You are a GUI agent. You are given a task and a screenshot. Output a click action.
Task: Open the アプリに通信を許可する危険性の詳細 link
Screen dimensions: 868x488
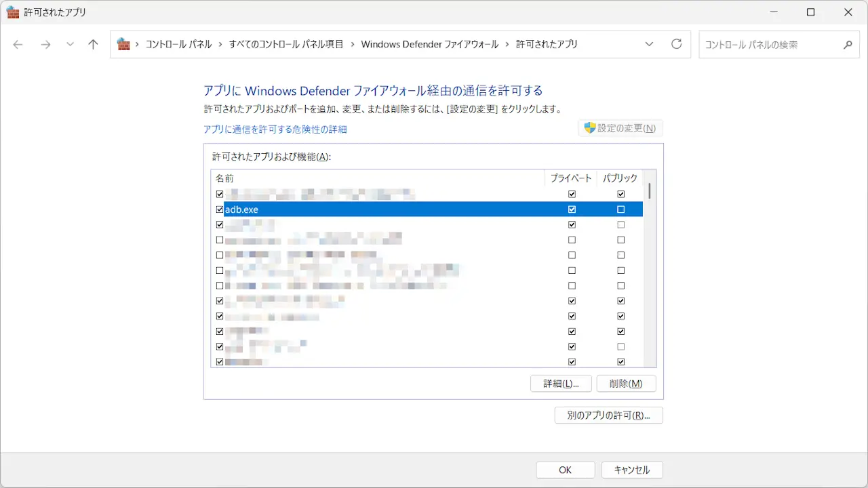[275, 129]
